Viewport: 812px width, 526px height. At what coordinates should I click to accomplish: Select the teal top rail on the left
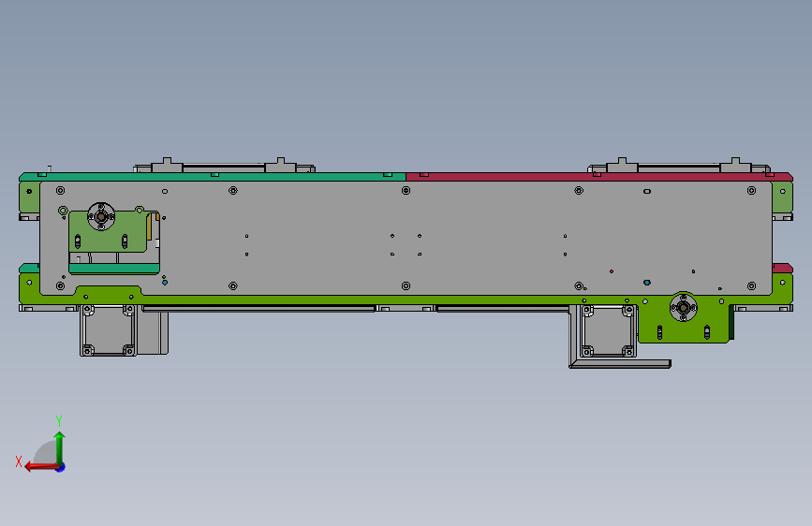coord(213,177)
